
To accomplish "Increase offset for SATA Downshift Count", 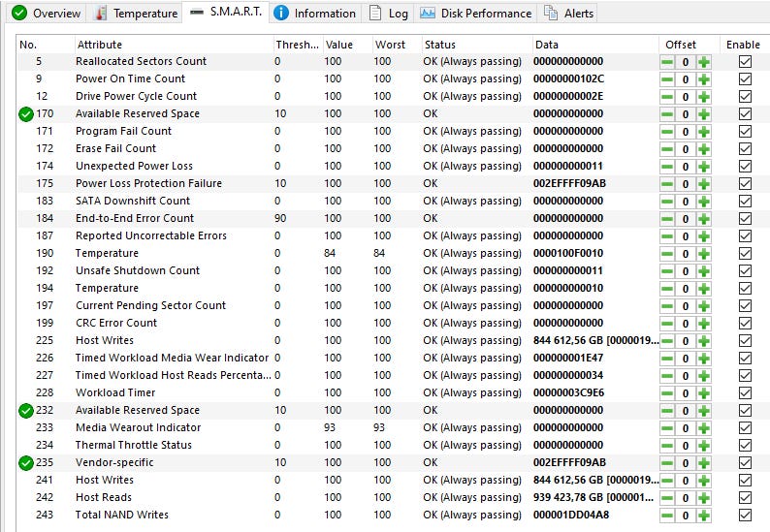I will pos(704,202).
